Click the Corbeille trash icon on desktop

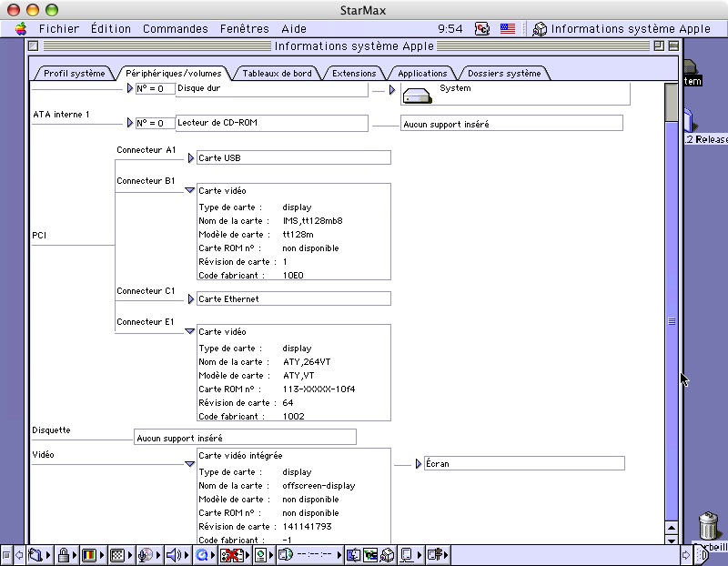[709, 525]
